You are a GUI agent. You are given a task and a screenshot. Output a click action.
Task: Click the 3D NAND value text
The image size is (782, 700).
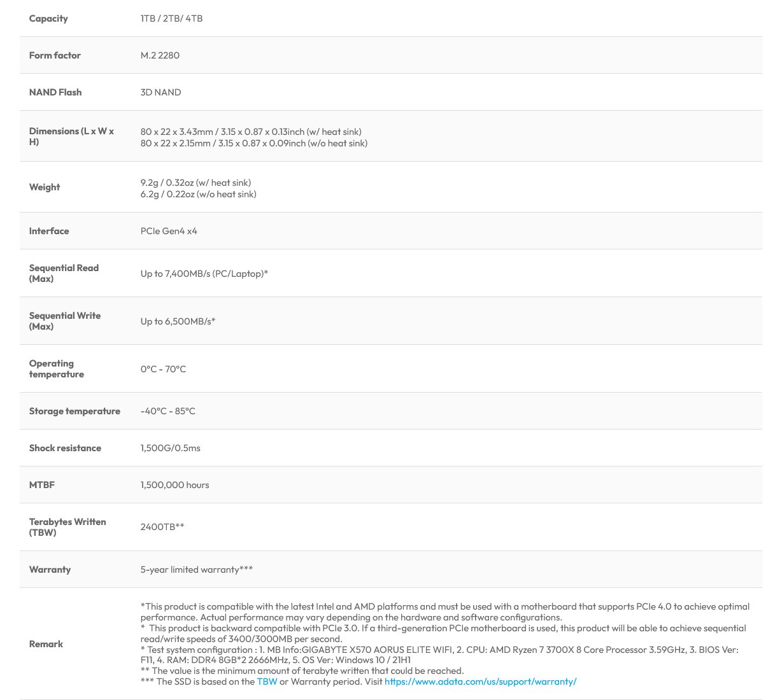[x=161, y=92]
